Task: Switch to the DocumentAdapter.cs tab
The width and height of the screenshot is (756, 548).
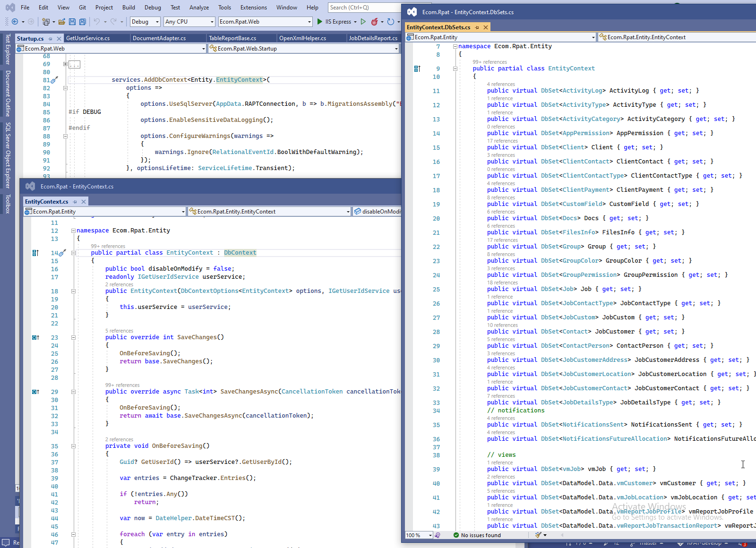Action: coord(159,38)
